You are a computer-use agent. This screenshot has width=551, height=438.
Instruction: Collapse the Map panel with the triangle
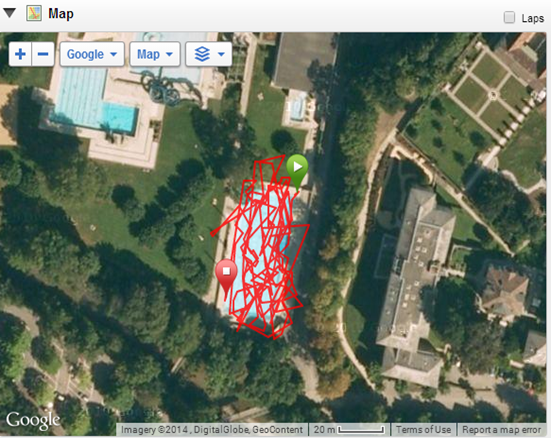click(9, 13)
